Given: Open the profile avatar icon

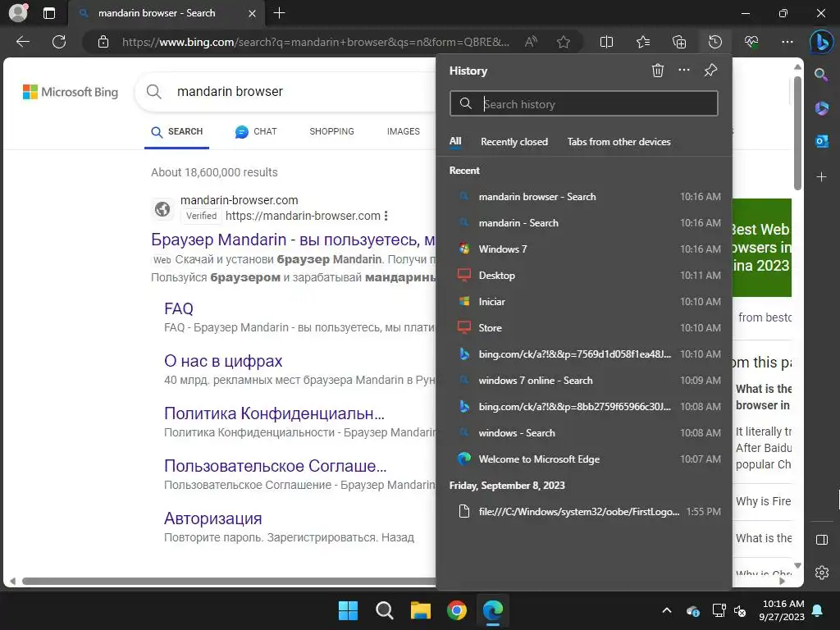Looking at the screenshot, I should click(18, 13).
